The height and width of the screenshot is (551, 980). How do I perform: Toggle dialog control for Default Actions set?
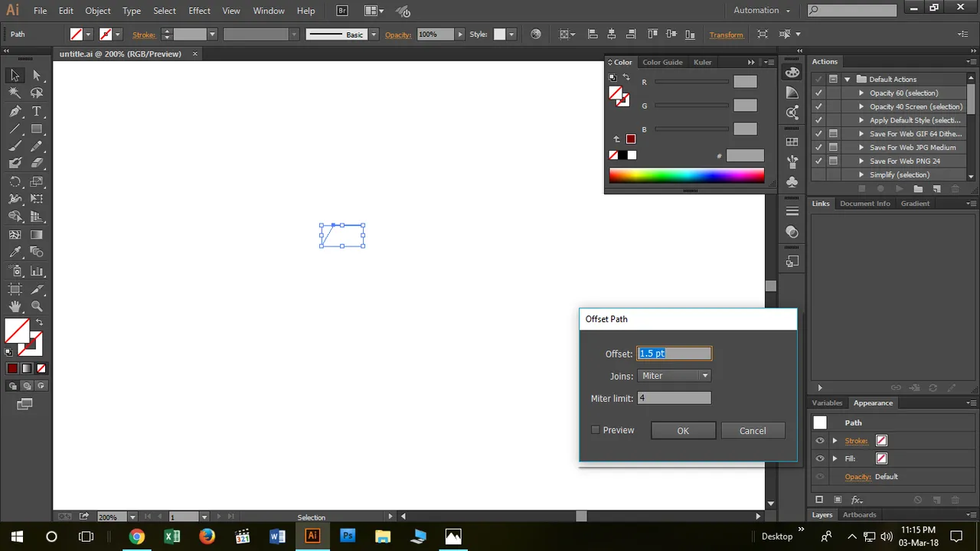point(833,79)
